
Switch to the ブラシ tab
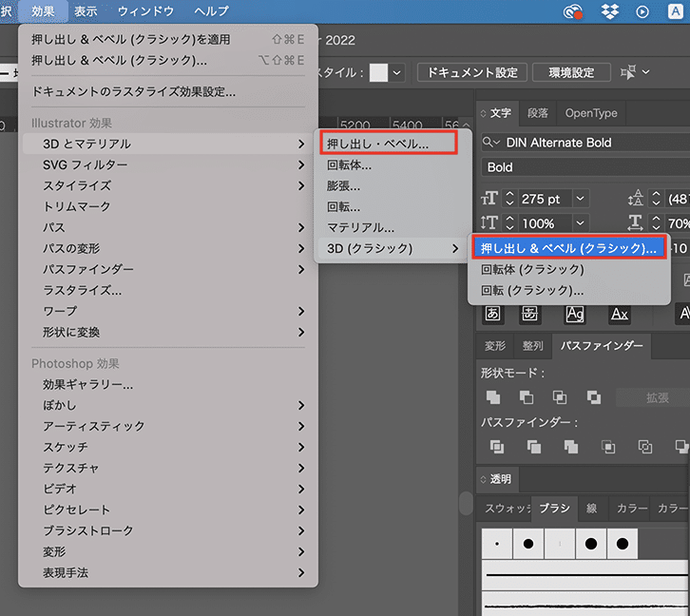(555, 509)
